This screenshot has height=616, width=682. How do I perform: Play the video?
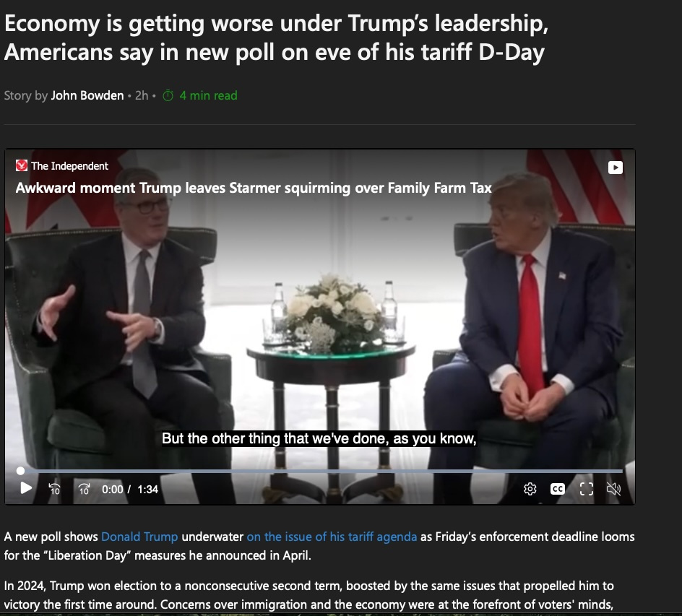[x=26, y=488]
